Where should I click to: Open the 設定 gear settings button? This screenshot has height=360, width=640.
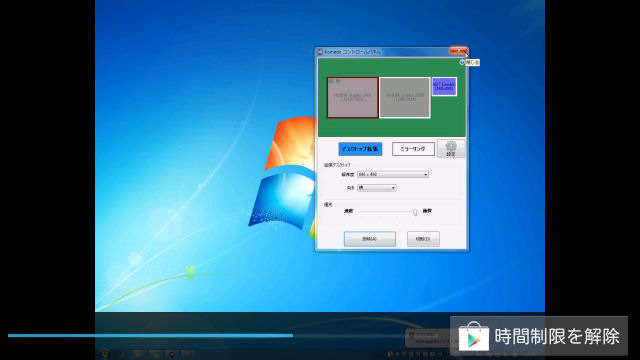451,149
